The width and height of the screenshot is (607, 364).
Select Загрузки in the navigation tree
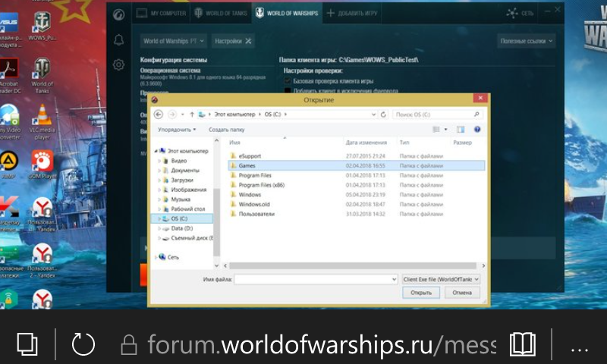point(181,180)
